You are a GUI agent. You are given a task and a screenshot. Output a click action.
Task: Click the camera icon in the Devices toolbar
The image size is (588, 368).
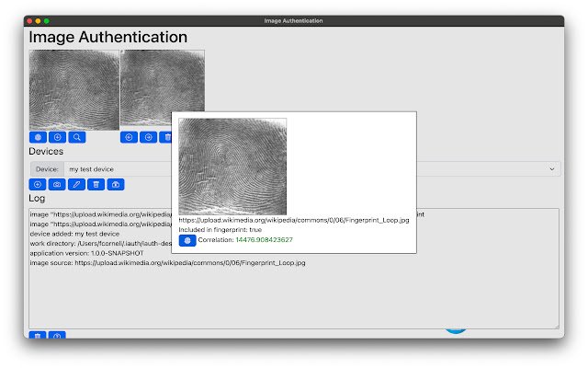(57, 184)
